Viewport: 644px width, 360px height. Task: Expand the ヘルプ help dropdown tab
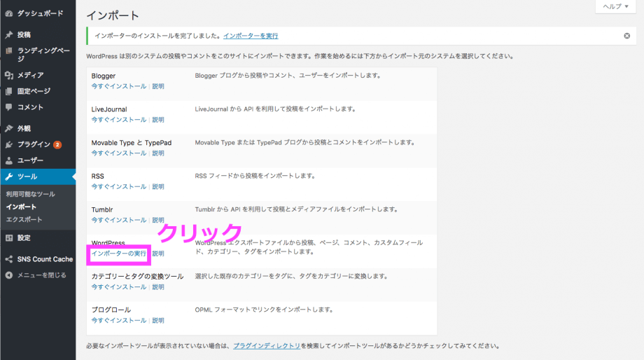coord(615,6)
